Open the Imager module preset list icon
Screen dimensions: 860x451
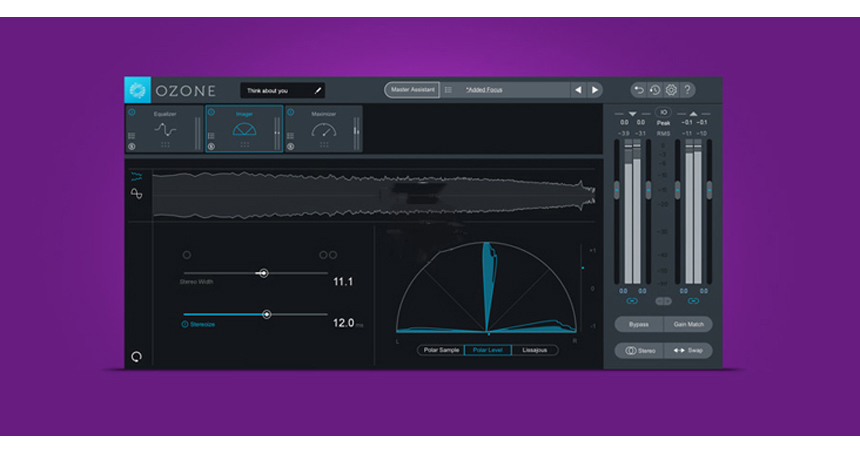click(211, 136)
